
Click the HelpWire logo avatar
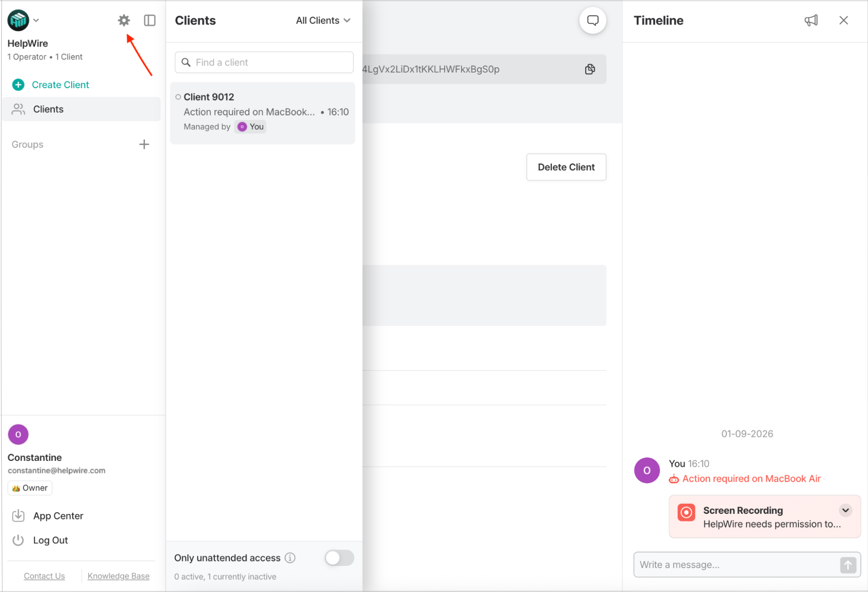point(18,20)
